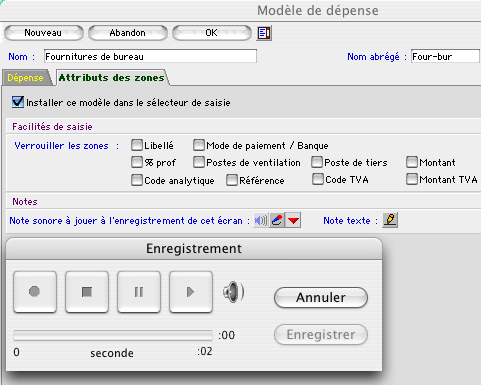Click the list icon next to OK
The height and width of the screenshot is (385, 481).
(x=264, y=33)
